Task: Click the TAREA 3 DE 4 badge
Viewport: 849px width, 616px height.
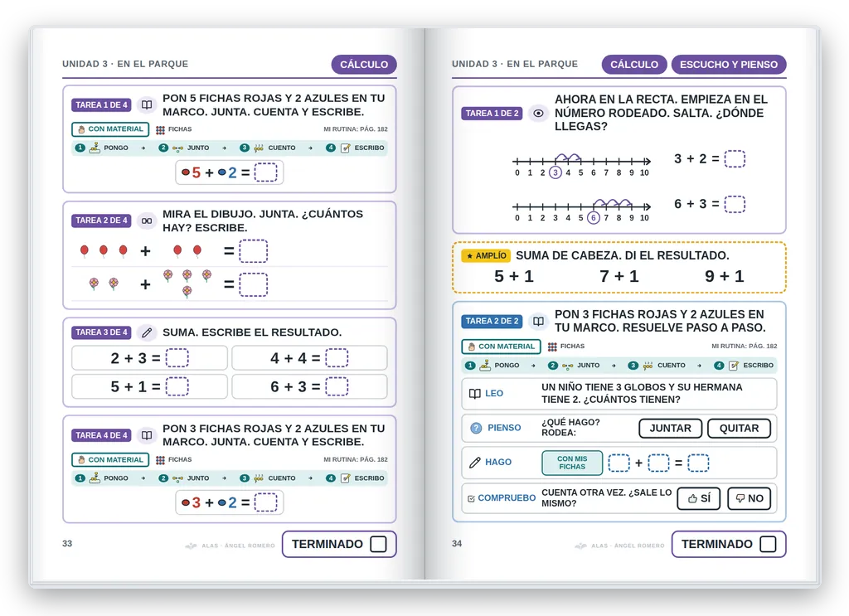Action: click(x=101, y=332)
